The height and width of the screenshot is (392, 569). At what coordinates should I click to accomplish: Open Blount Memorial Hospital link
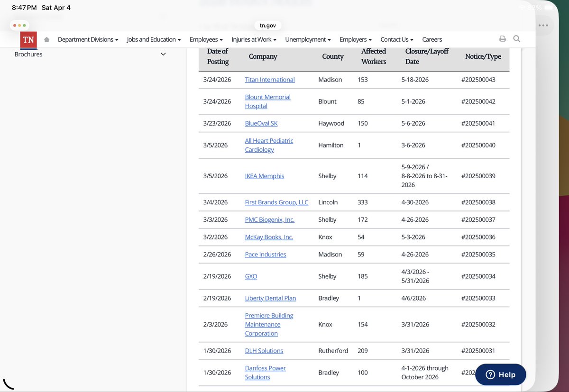tap(267, 101)
